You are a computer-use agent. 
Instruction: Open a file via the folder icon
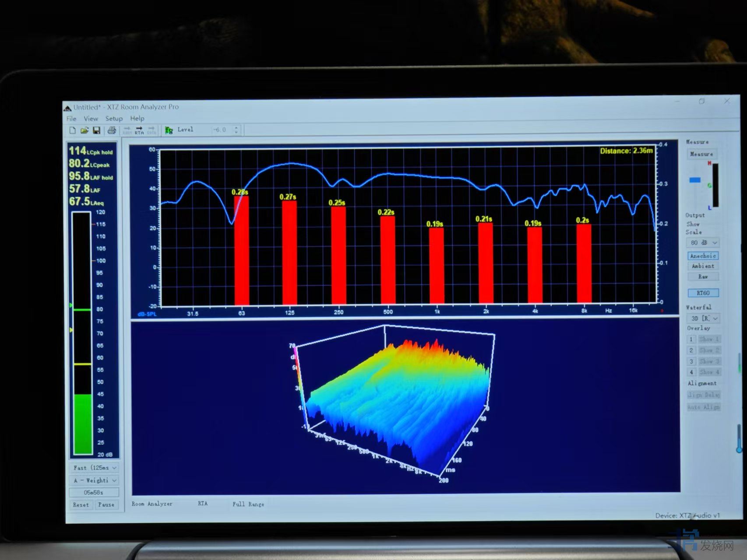85,130
